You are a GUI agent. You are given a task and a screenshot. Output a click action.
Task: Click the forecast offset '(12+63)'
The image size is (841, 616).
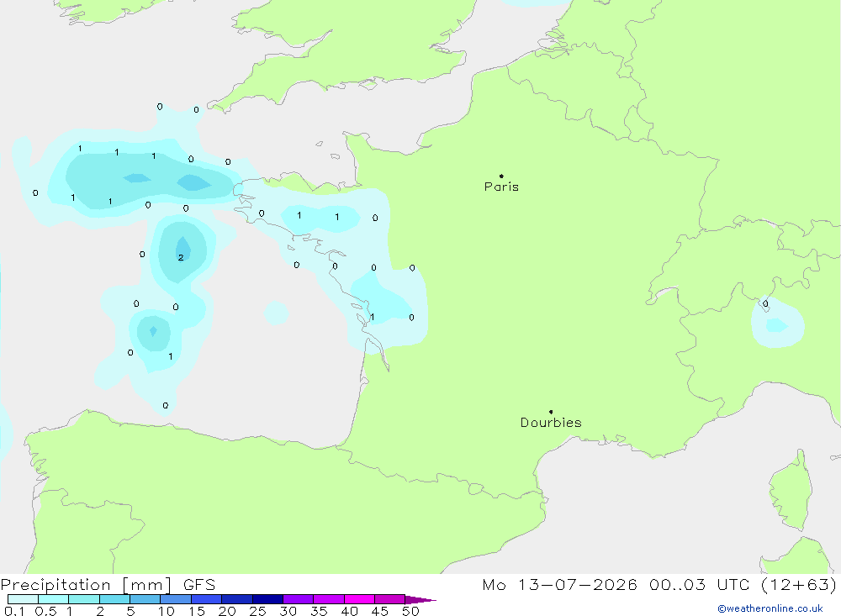pos(799,585)
